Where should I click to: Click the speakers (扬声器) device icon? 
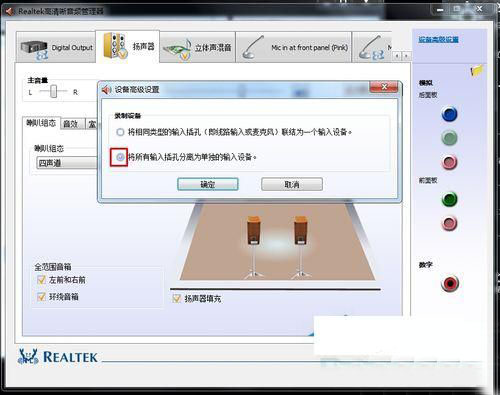(x=115, y=46)
